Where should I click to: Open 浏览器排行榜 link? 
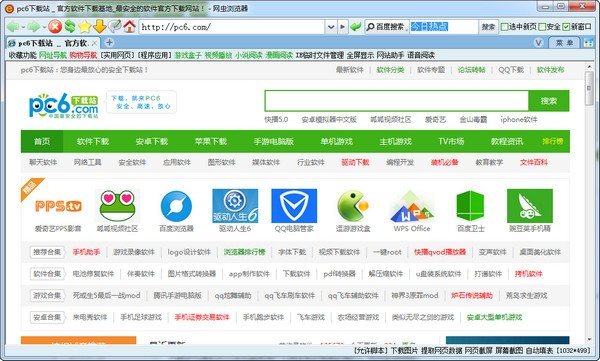pos(245,252)
